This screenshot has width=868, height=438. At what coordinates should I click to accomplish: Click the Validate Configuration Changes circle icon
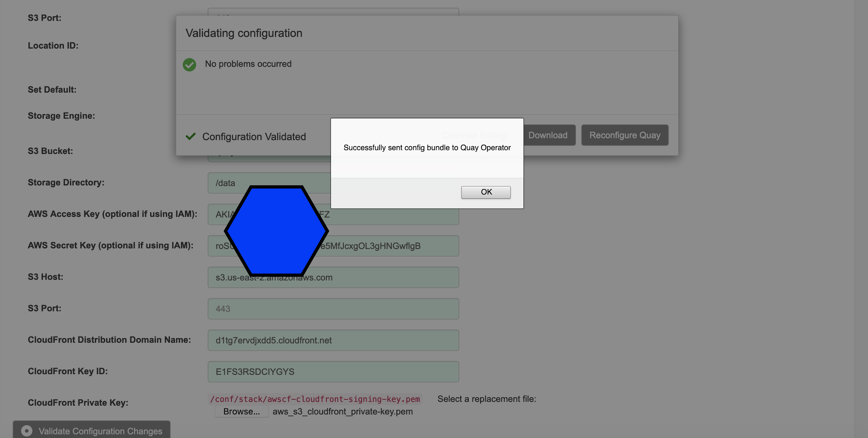pos(27,431)
